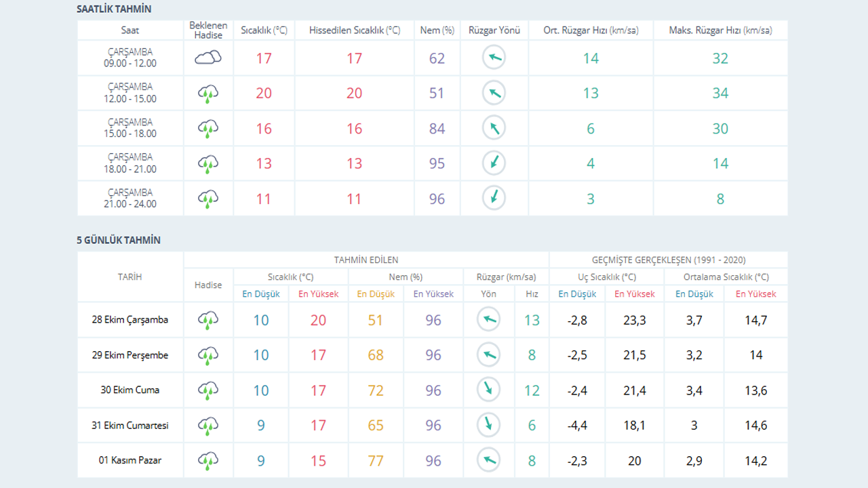Click average high temperature 14,7
868x488 pixels.
pos(756,320)
